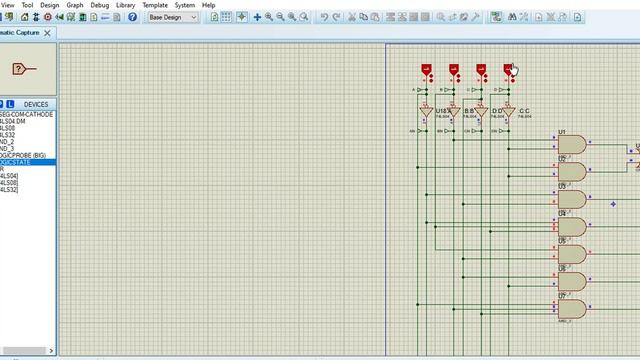This screenshot has width=640, height=360.
Task: Open the Schematic Capture toolbar icon
Action: click(36, 17)
